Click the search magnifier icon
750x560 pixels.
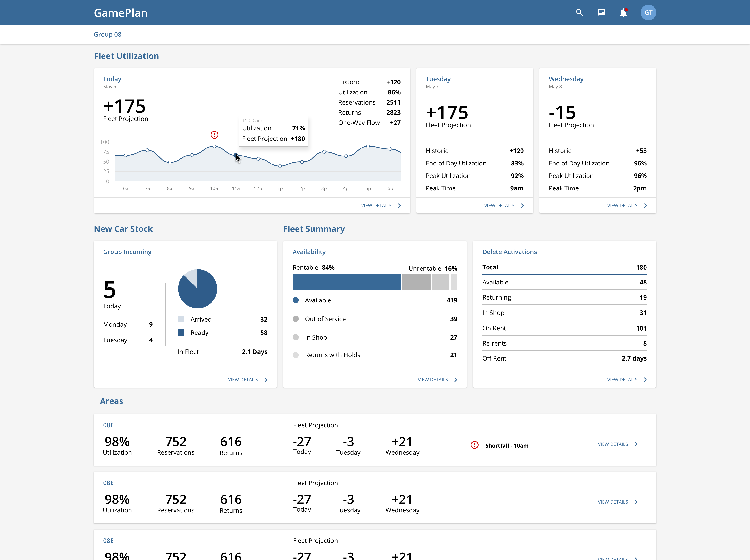click(579, 12)
